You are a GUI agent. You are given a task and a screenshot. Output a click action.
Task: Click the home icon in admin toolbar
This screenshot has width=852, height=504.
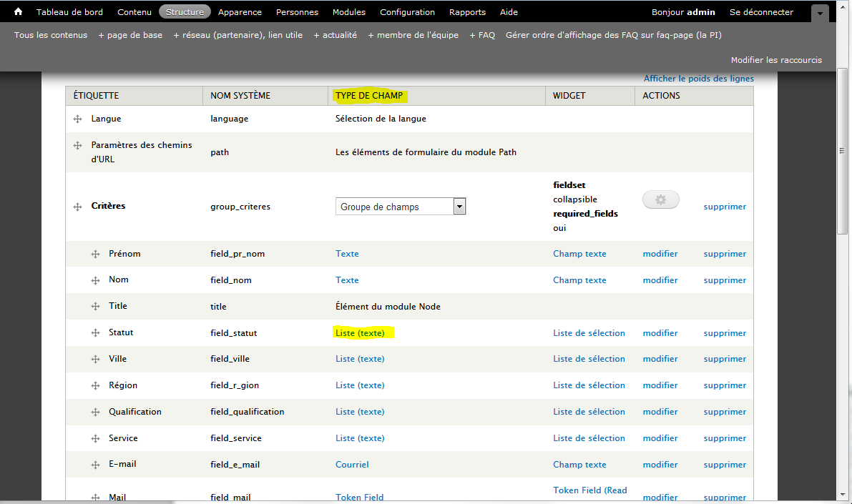[x=19, y=11]
